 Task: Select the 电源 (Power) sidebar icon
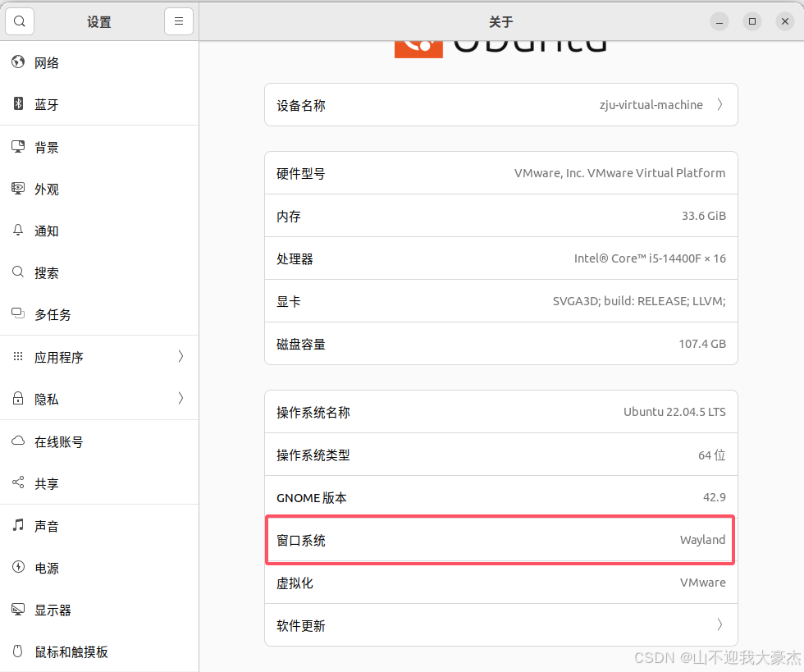(x=47, y=568)
